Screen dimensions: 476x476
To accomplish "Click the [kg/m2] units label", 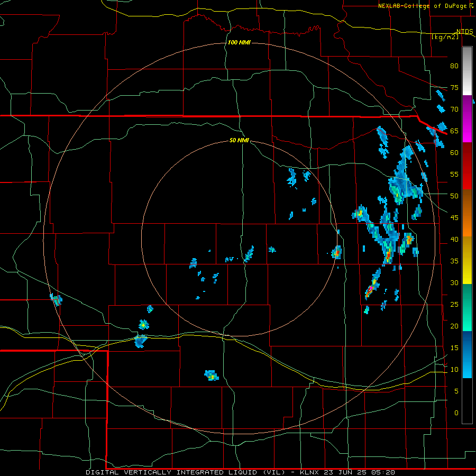I will [445, 37].
